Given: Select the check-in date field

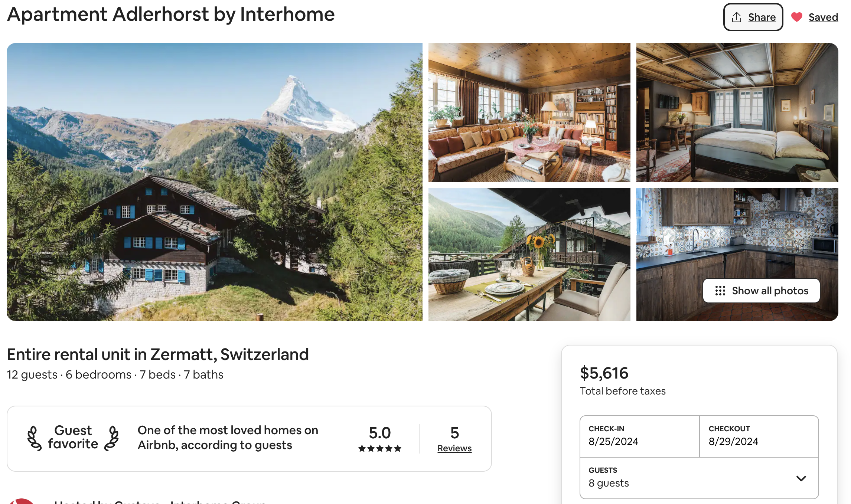Looking at the screenshot, I should coord(639,436).
